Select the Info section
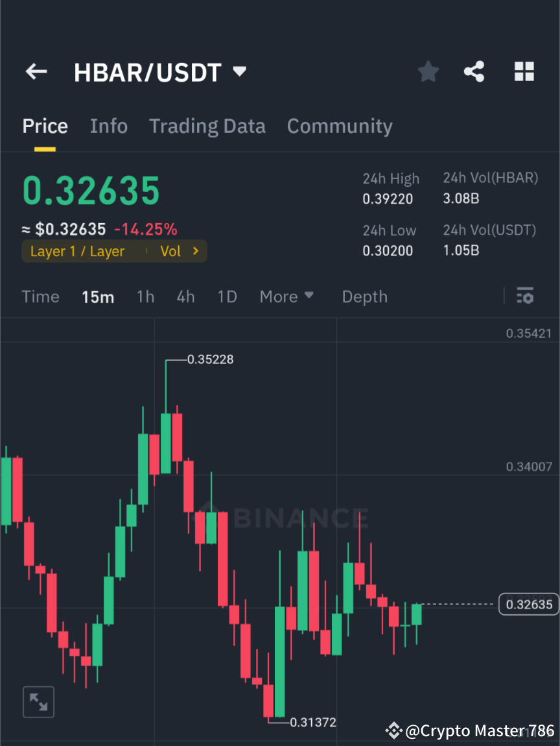The width and height of the screenshot is (560, 746). pyautogui.click(x=109, y=126)
